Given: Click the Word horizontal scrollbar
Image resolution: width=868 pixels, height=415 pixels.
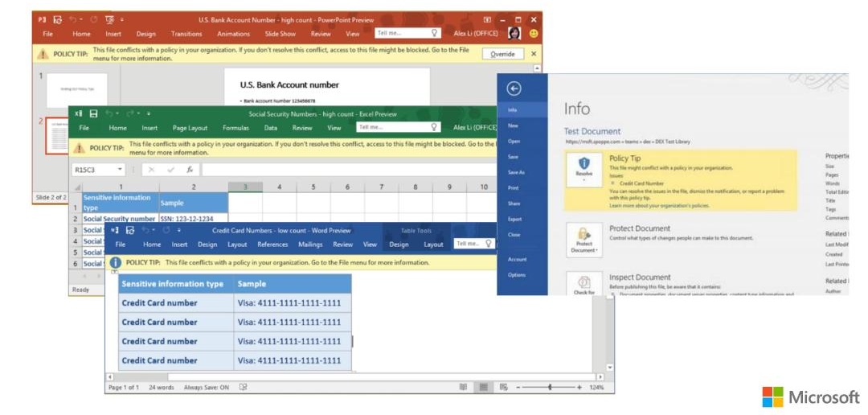Looking at the screenshot, I should tap(355, 376).
